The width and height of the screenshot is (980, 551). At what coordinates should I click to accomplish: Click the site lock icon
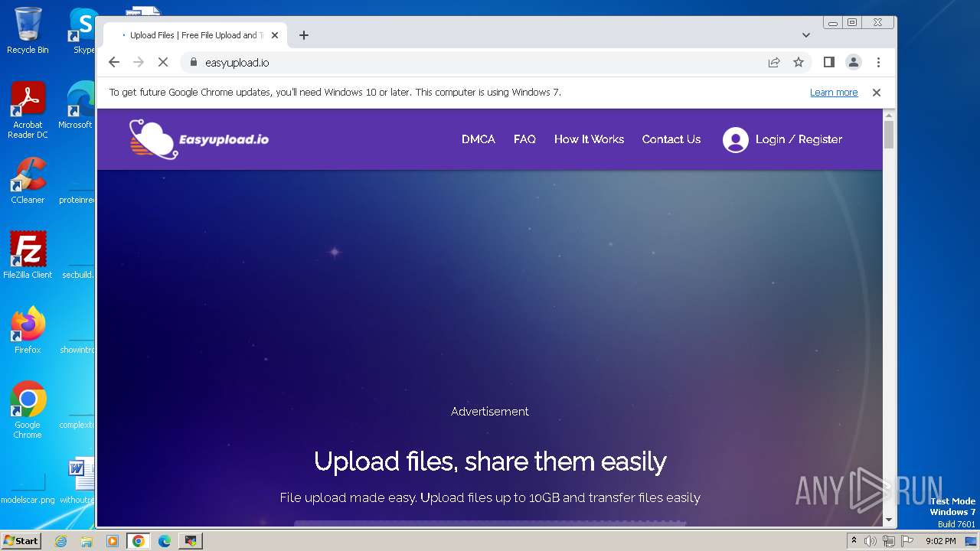pyautogui.click(x=193, y=63)
